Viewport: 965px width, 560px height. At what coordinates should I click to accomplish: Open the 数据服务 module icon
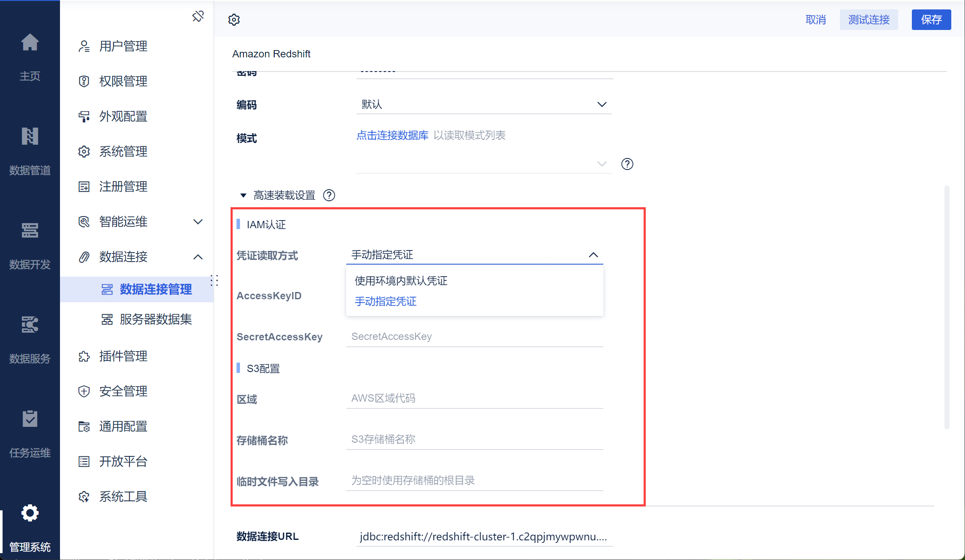tap(30, 325)
